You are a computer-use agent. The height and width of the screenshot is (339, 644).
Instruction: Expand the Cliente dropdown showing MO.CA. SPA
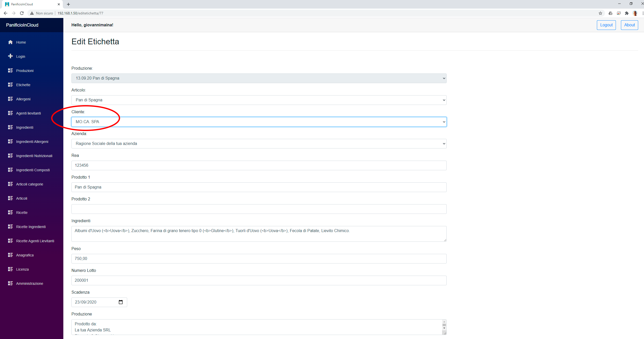259,122
